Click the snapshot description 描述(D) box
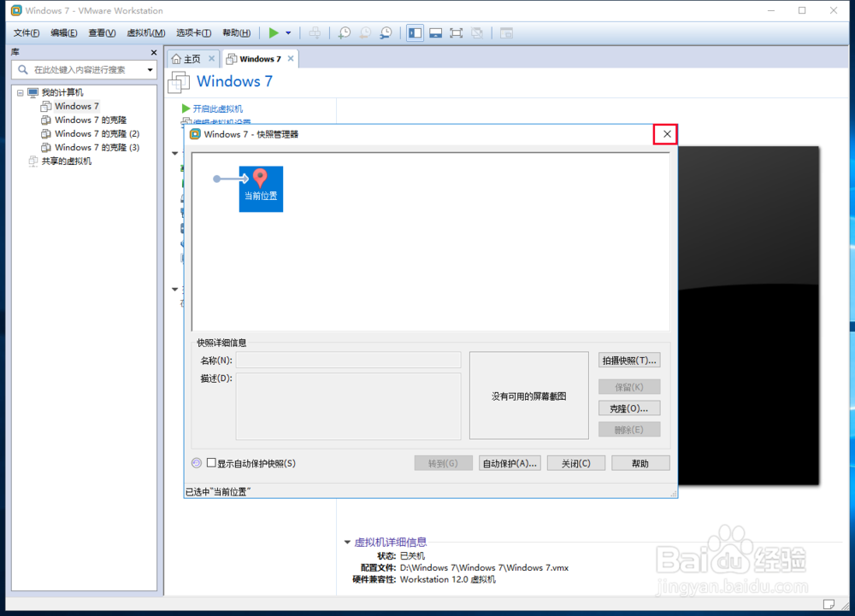 tap(349, 406)
